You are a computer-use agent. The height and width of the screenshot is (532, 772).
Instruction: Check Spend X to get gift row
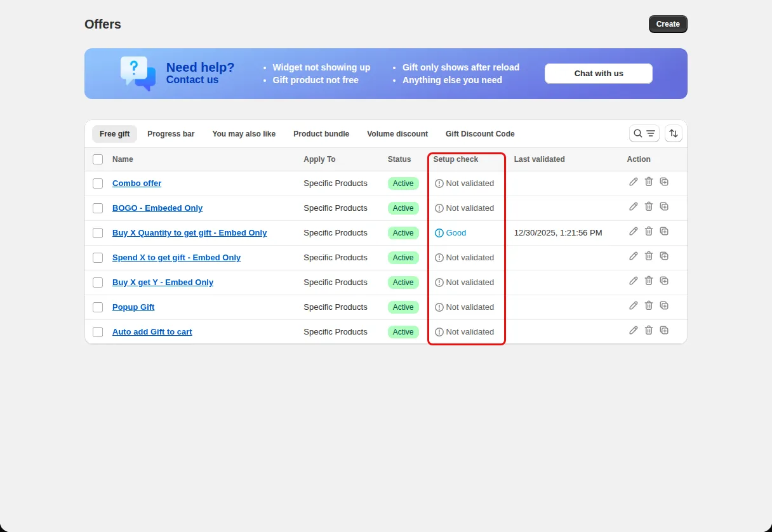point(98,258)
